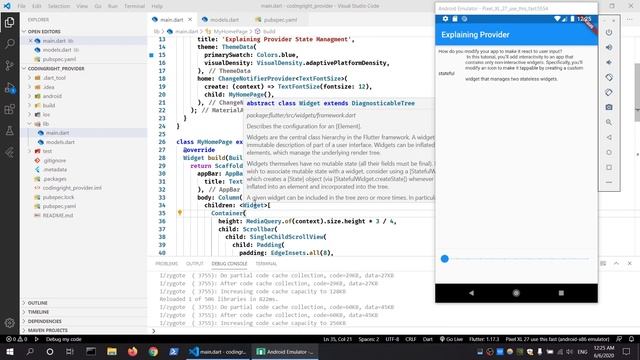Open the Test flask view
This screenshot has width=640, height=360.
pyautogui.click(x=9, y=131)
